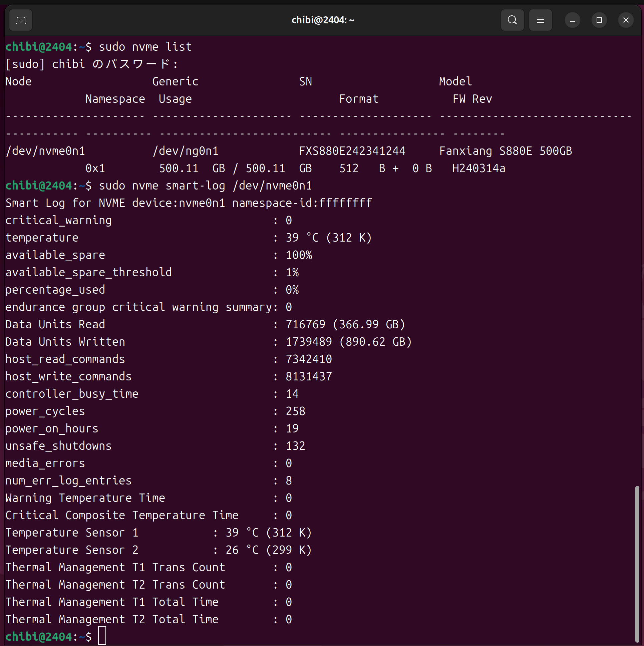Open the hamburger menu
Screen dimensions: 644x646
tap(540, 20)
